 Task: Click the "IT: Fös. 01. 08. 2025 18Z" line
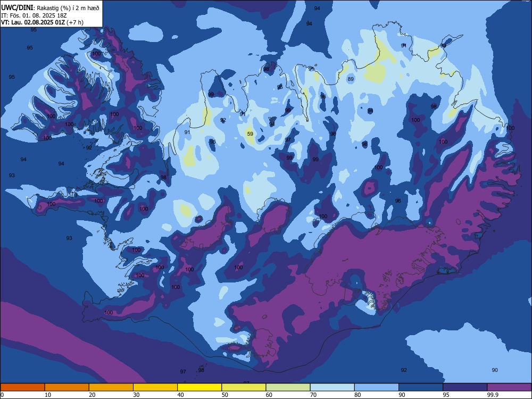[x=34, y=15]
